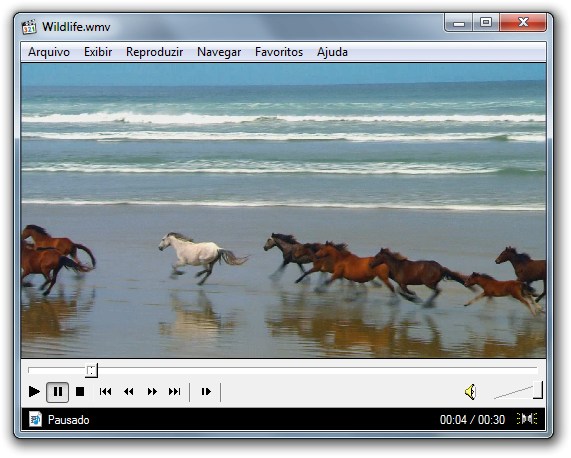Stop the video playback

click(80, 392)
